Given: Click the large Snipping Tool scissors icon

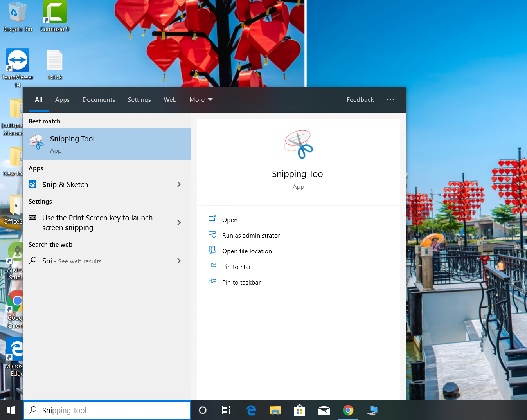Looking at the screenshot, I should (299, 144).
